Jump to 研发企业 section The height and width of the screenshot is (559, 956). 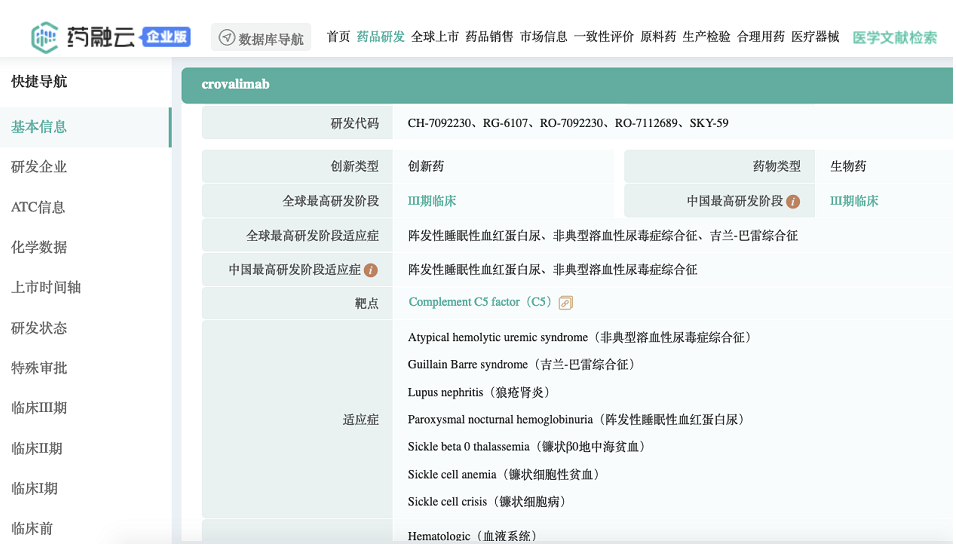click(x=39, y=167)
